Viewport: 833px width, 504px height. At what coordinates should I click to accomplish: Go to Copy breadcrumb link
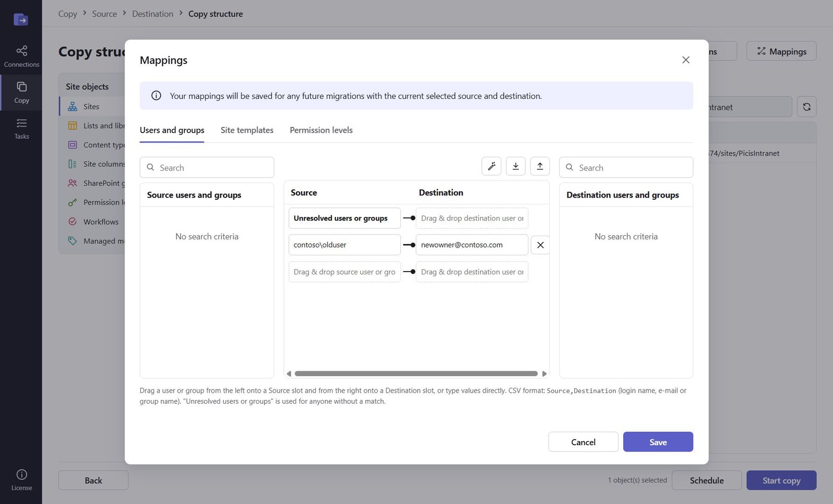[x=68, y=14]
